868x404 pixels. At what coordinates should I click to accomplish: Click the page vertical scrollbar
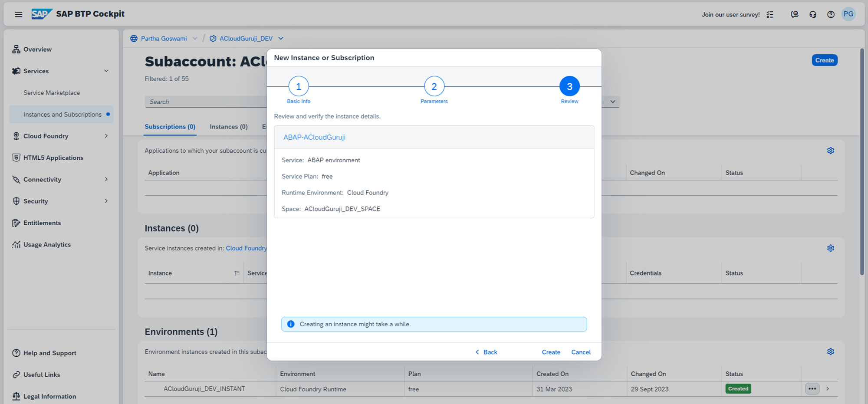tap(862, 161)
